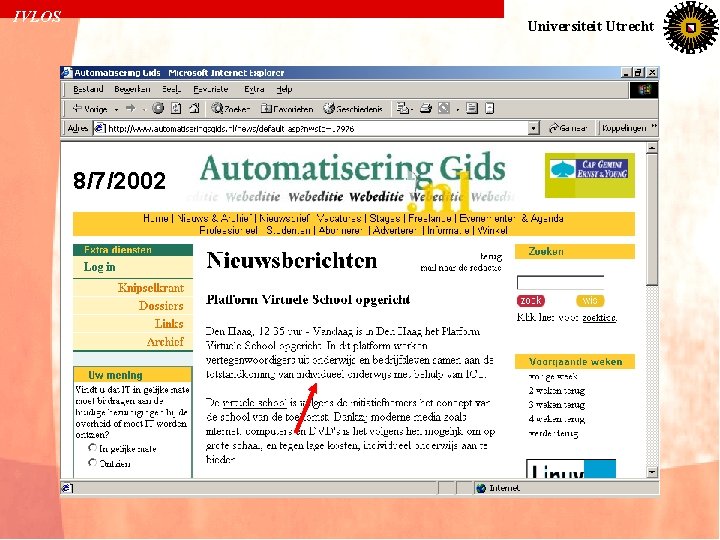This screenshot has width=720, height=540.
Task: Click the Stop loading toolbar icon
Action: (158, 108)
